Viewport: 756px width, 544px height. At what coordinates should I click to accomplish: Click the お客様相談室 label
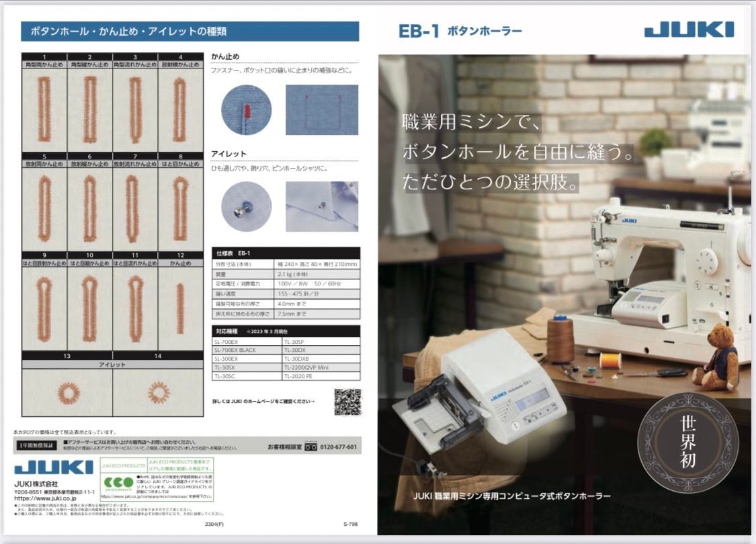284,447
